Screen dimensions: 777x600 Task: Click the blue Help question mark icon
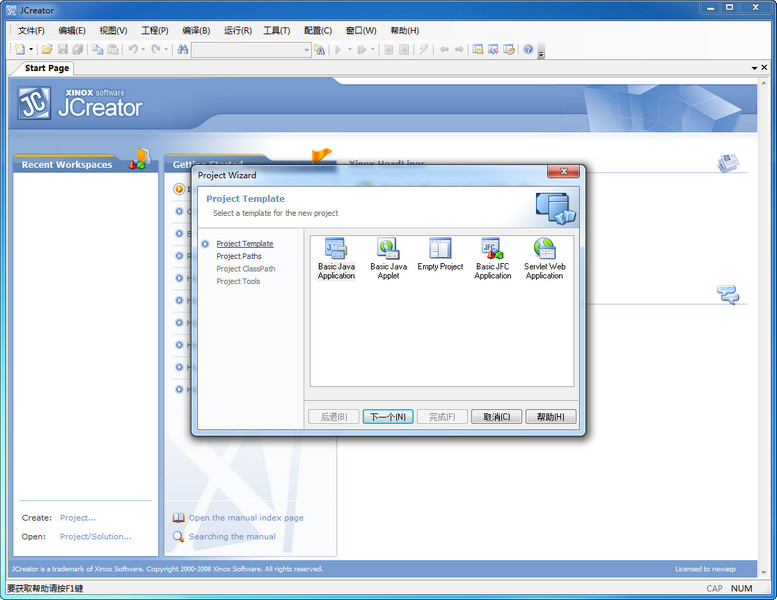[x=528, y=49]
